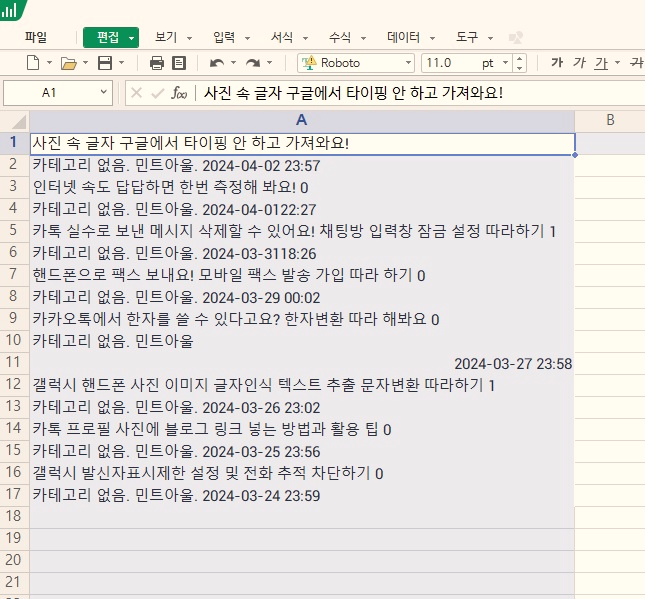
Task: Select row 21 header
Action: (14, 583)
